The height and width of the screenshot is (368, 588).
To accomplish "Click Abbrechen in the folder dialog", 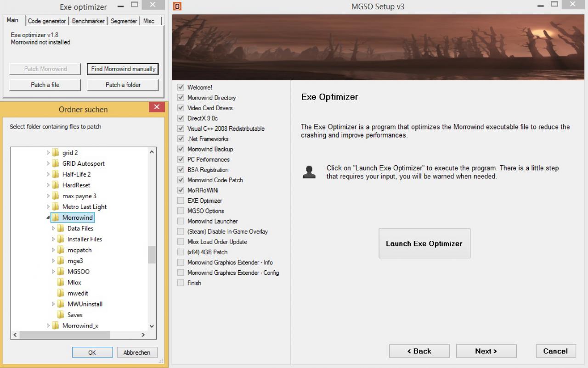I will (x=137, y=352).
